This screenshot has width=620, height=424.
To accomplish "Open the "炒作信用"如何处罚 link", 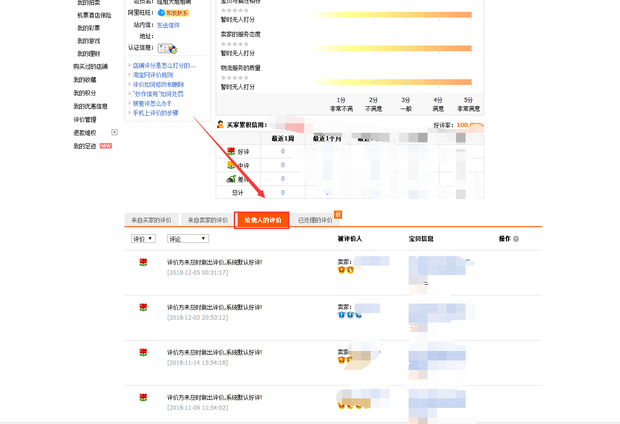I will 158,94.
